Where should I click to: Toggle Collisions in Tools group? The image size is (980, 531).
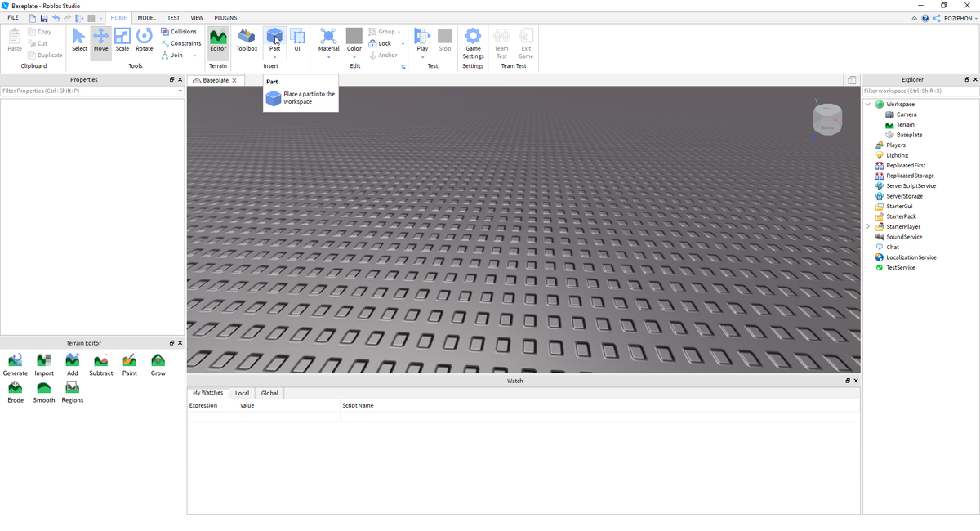[x=178, y=32]
